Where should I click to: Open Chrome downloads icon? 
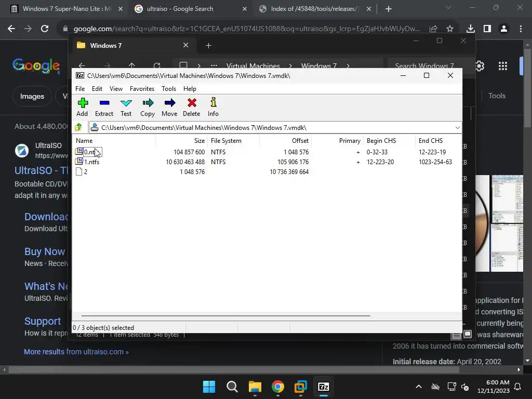[471, 29]
